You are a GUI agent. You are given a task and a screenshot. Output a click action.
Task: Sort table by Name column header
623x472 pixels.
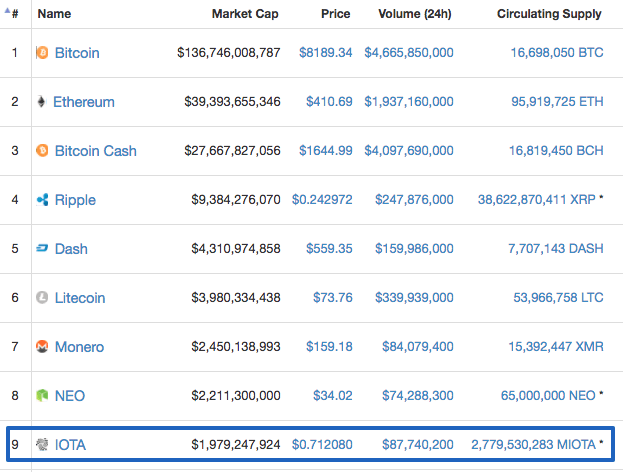tap(54, 14)
